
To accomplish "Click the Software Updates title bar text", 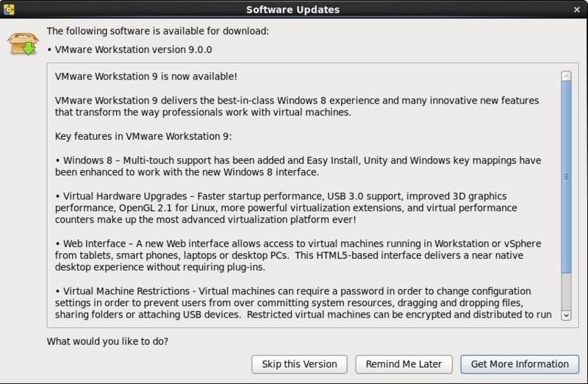I will 294,9.
